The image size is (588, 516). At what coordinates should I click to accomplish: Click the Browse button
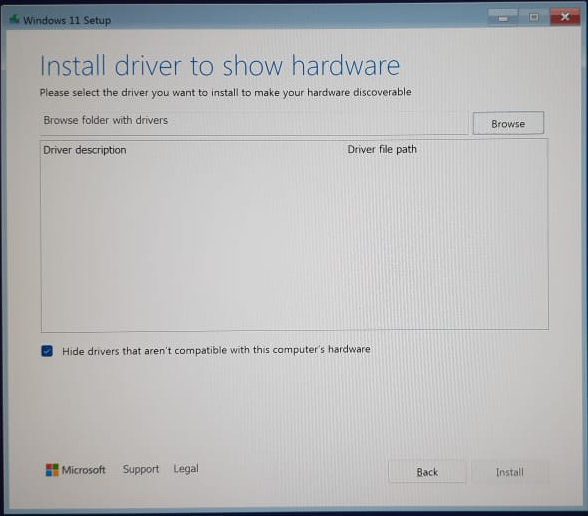click(x=508, y=123)
